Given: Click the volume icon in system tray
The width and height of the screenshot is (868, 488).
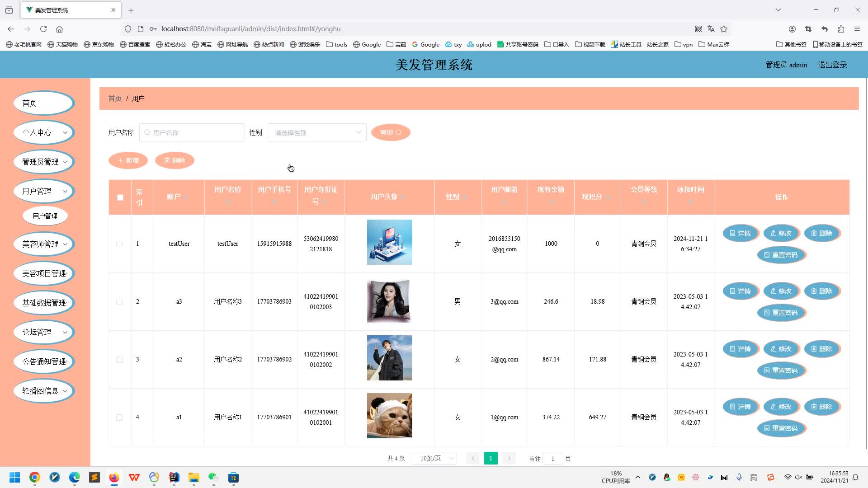Looking at the screenshot, I should tap(798, 477).
